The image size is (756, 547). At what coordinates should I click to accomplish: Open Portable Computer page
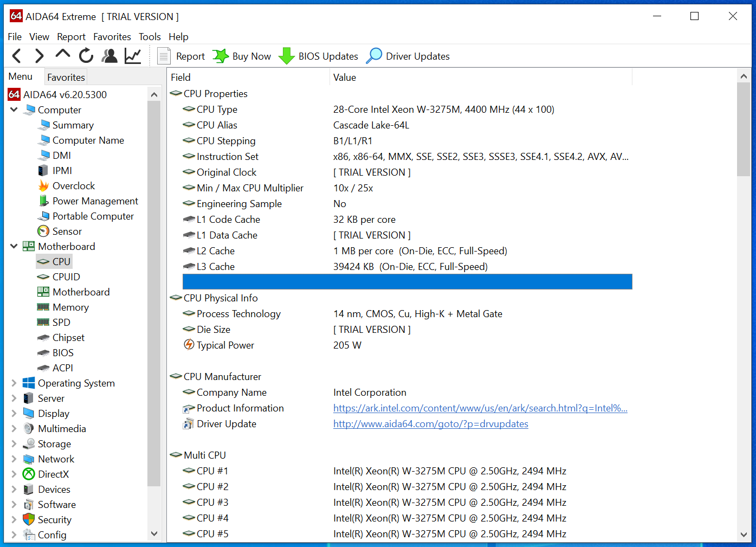[86, 216]
